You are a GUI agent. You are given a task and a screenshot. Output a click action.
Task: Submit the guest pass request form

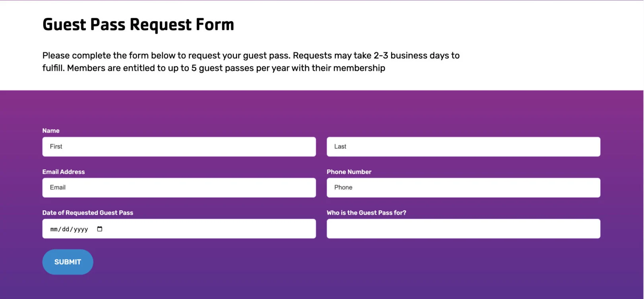[68, 262]
